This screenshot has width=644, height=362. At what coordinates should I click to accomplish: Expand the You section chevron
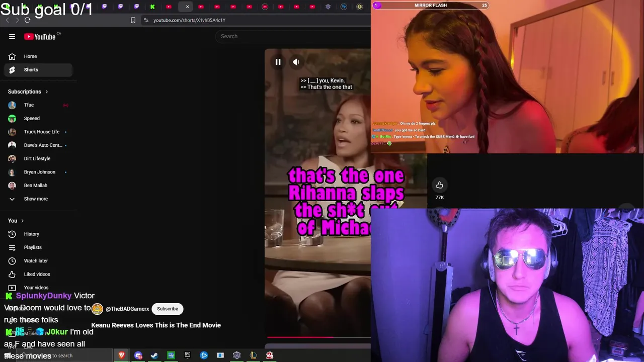pyautogui.click(x=22, y=221)
